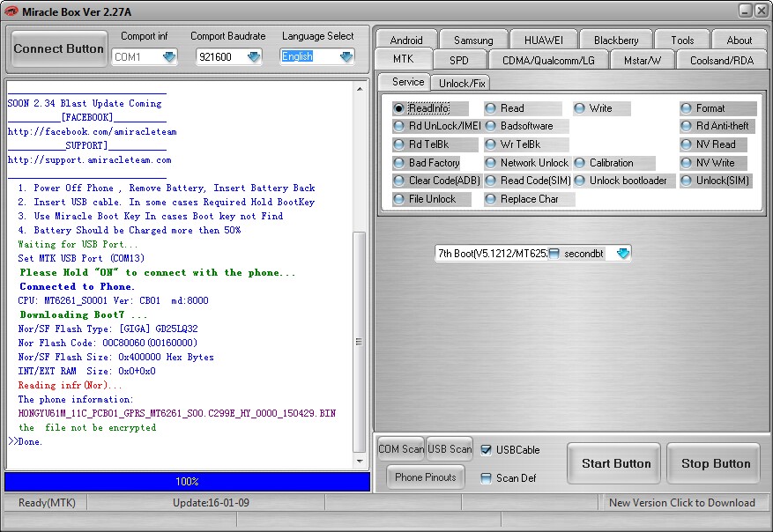Screen dimensions: 773x532
Task: Click the Connect Button
Action: tap(59, 48)
